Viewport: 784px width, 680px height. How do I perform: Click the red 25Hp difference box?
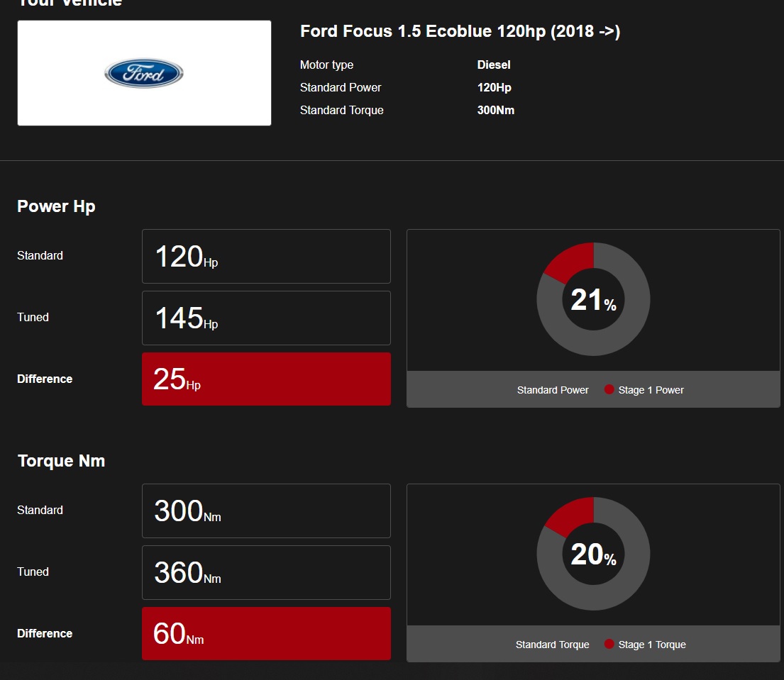pyautogui.click(x=266, y=379)
